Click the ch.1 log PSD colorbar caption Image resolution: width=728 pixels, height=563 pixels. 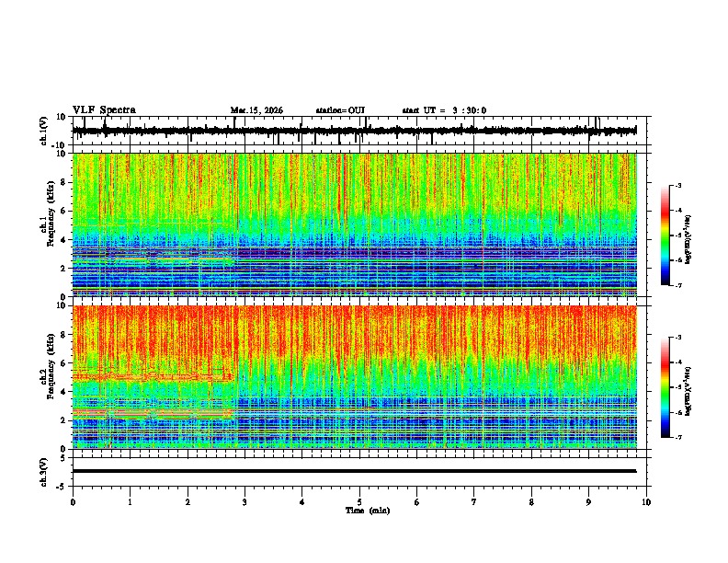[x=688, y=240]
